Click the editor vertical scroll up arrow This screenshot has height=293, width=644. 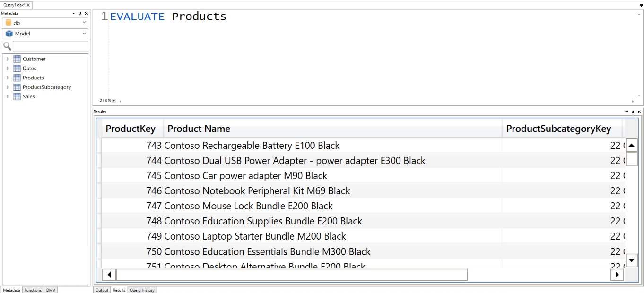tap(639, 14)
